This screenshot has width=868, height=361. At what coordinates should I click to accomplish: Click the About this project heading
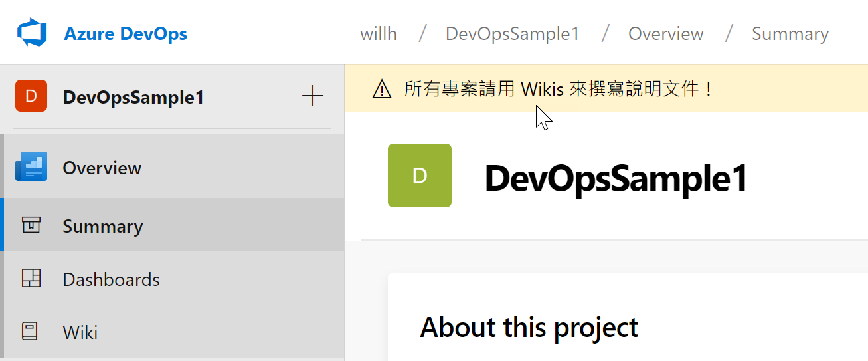[x=529, y=328]
